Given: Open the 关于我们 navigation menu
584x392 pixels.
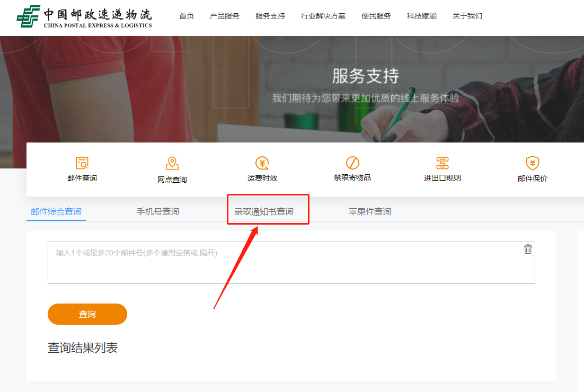Looking at the screenshot, I should 467,16.
